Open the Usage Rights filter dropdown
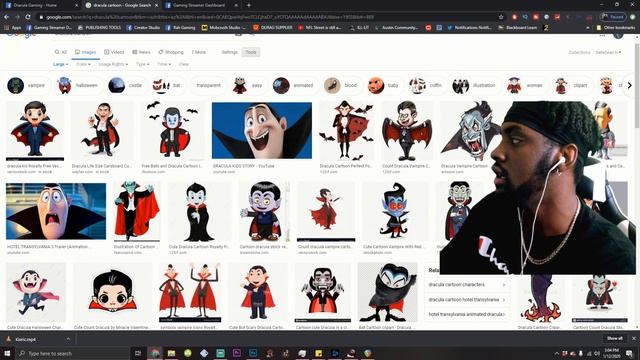The height and width of the screenshot is (360, 640). pyautogui.click(x=113, y=64)
